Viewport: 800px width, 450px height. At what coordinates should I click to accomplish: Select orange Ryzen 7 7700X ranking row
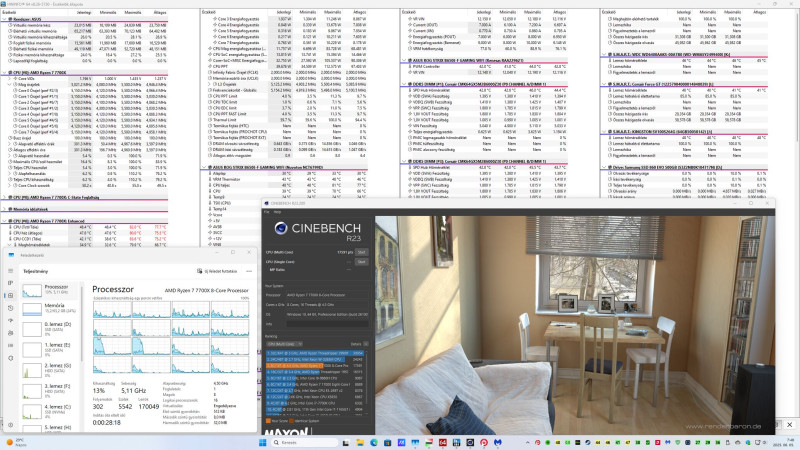tap(314, 365)
